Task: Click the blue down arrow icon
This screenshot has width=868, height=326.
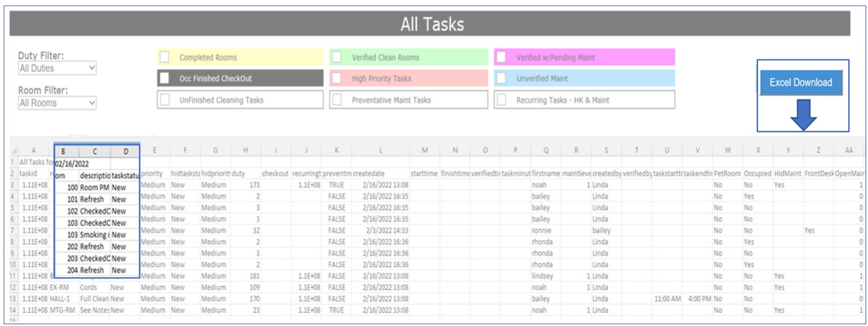Action: 803,114
